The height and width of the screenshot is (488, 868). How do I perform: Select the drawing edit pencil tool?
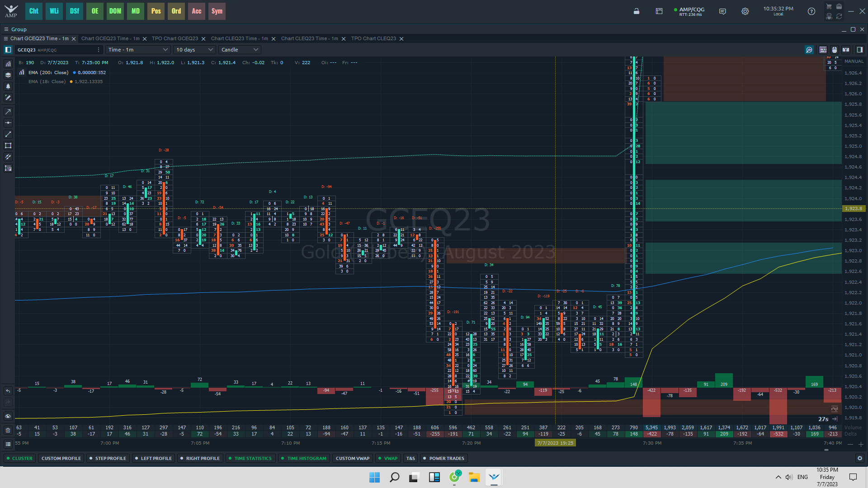click(8, 98)
